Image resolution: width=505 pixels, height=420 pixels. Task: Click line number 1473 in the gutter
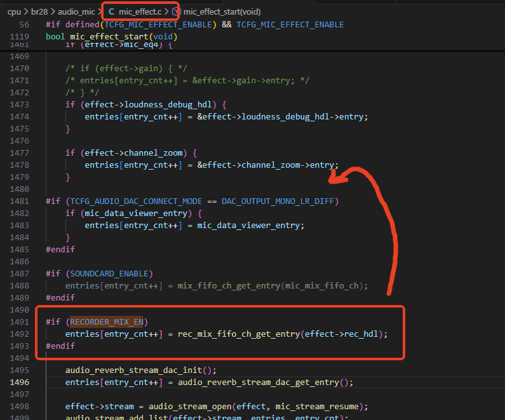19,105
